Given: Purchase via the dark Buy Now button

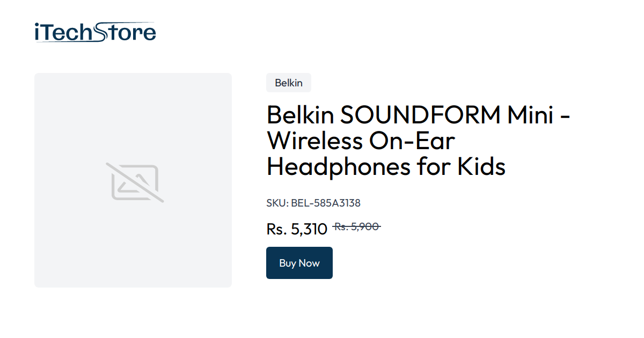Looking at the screenshot, I should [299, 263].
